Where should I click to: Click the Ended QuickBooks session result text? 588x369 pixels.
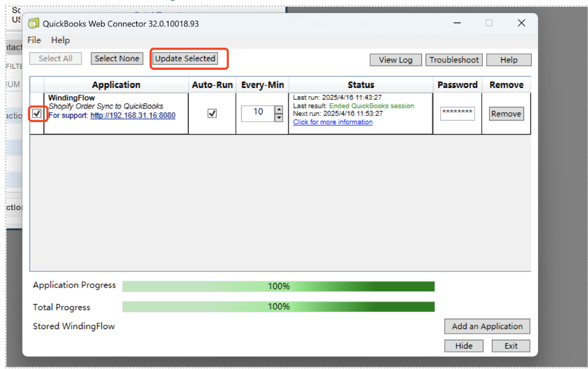click(x=372, y=106)
